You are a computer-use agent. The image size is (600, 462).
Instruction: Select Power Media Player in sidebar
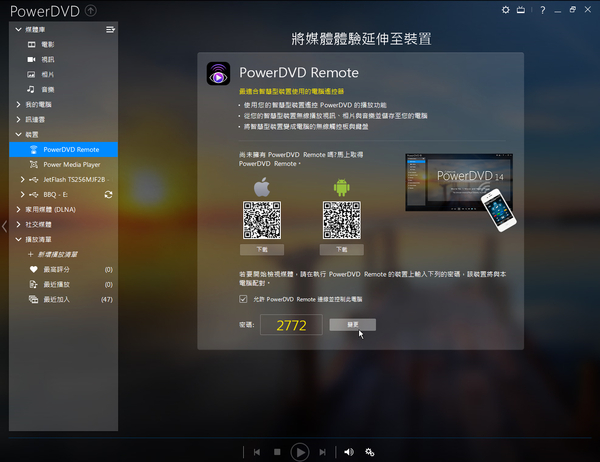click(x=71, y=164)
